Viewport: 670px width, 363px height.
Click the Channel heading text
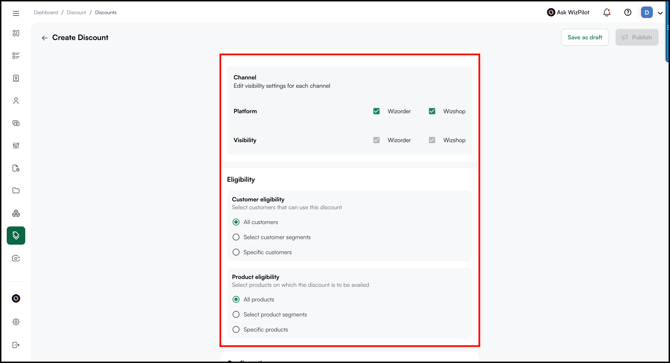point(245,77)
